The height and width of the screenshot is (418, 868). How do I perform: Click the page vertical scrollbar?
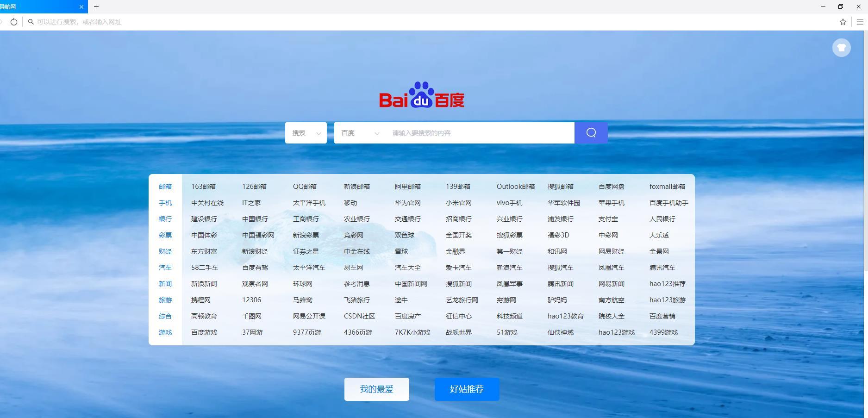pyautogui.click(x=866, y=151)
